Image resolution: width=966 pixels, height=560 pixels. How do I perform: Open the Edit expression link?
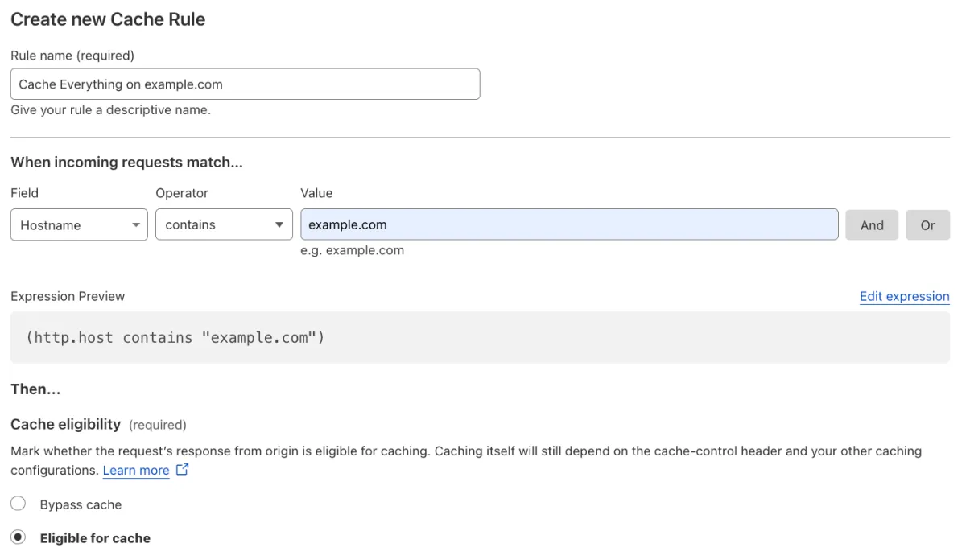904,296
